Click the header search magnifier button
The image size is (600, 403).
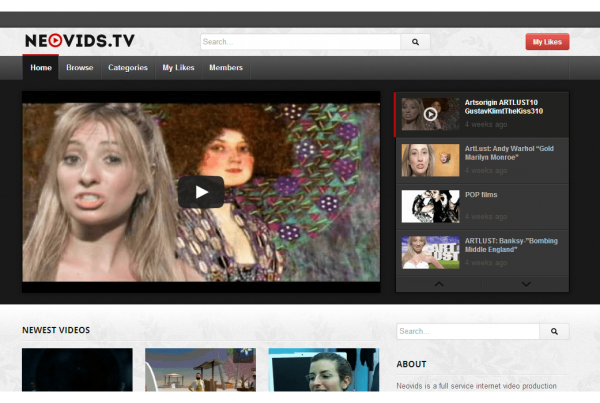point(415,42)
